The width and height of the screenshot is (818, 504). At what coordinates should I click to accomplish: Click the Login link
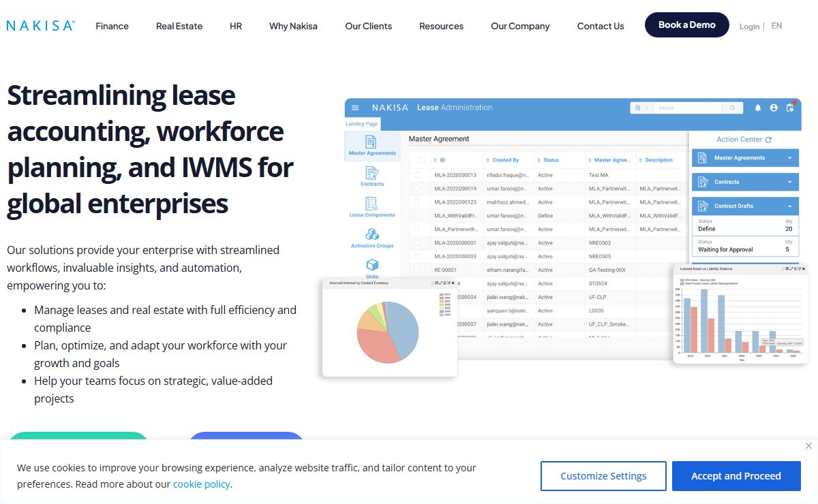749,27
